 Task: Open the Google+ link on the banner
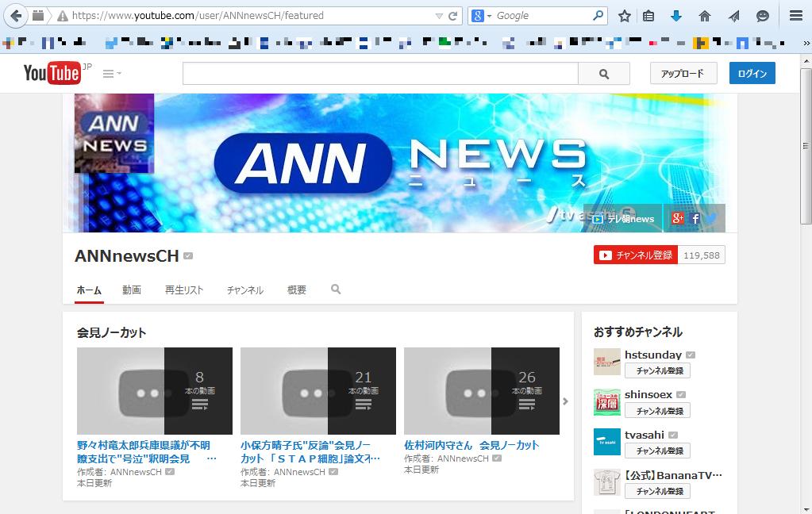coord(677,218)
